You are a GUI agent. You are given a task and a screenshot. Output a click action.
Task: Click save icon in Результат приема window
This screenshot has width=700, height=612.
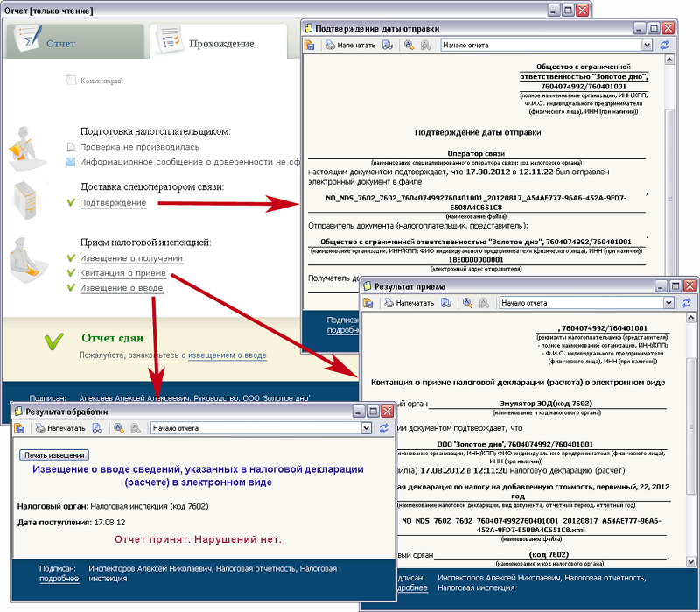(368, 303)
